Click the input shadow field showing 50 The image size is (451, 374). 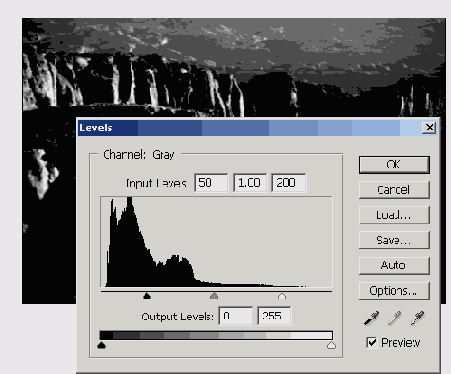pyautogui.click(x=211, y=183)
